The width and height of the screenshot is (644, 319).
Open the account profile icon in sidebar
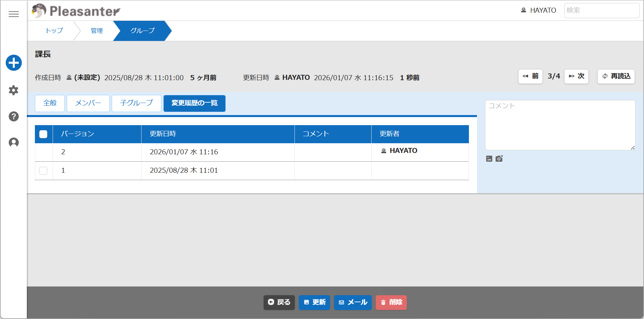coord(14,143)
